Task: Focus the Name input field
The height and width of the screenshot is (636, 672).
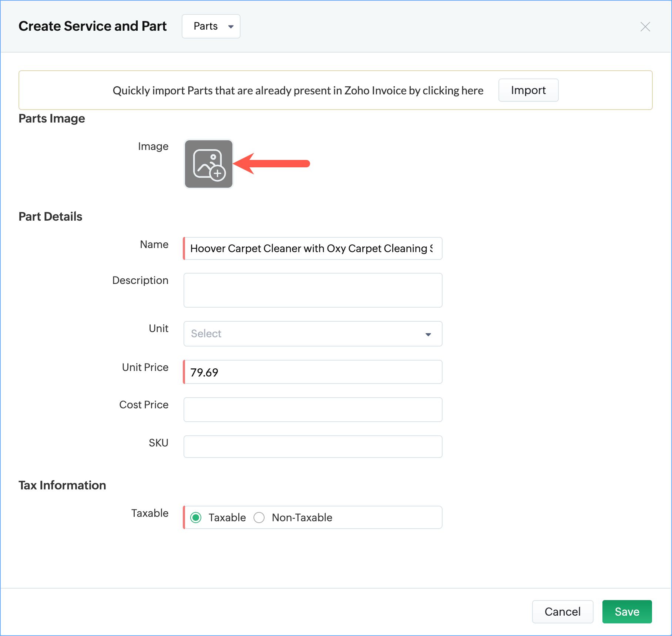Action: tap(313, 248)
